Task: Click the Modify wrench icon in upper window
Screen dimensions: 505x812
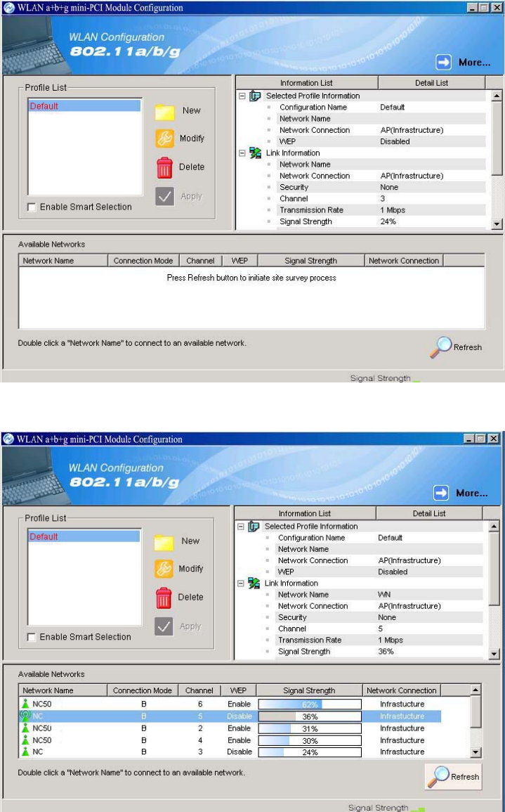Action: point(164,138)
